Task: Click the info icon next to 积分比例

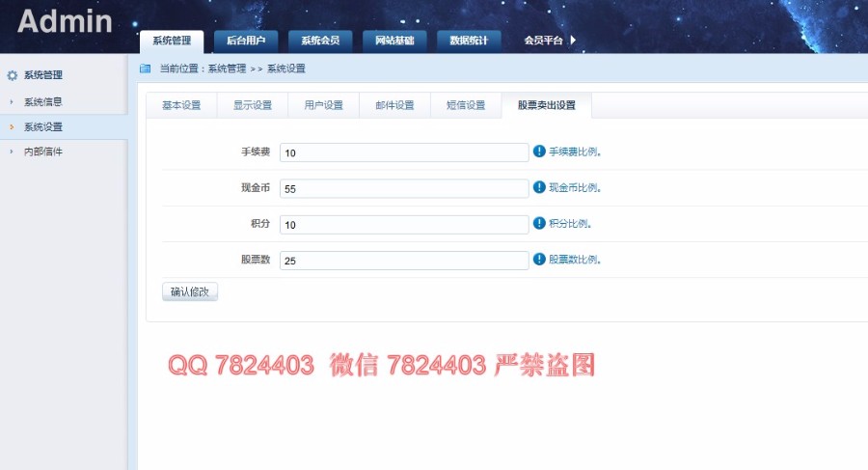Action: tap(539, 223)
